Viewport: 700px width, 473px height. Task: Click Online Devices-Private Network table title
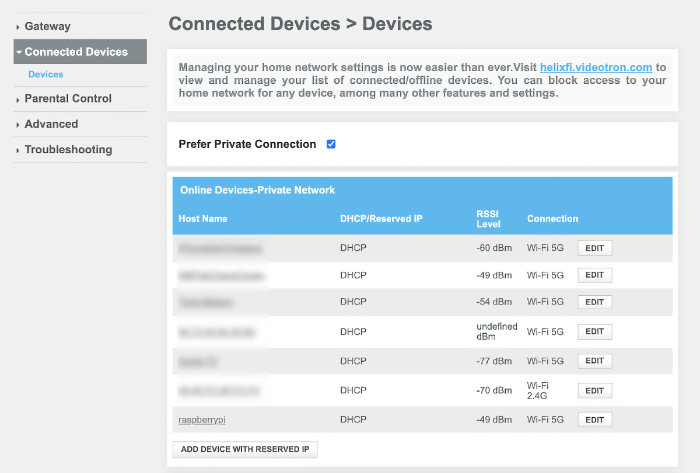pyautogui.click(x=257, y=190)
